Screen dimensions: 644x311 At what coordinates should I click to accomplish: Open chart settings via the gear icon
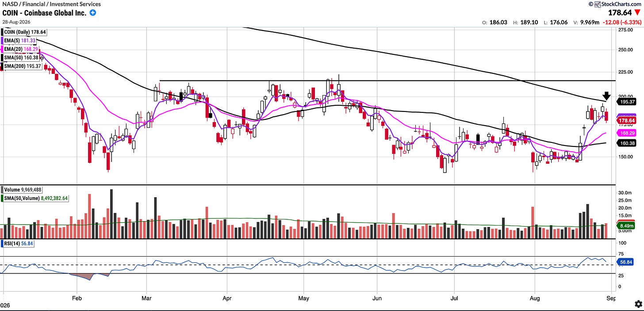(638, 304)
